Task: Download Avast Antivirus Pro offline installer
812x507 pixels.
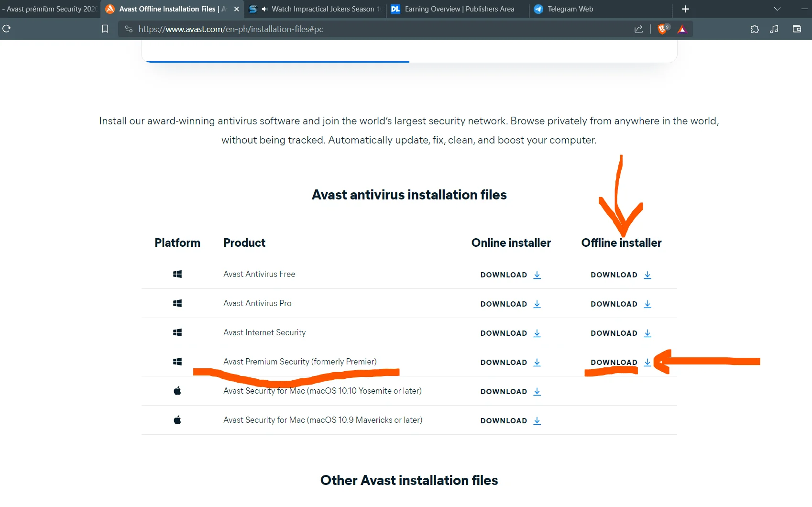Action: (621, 304)
